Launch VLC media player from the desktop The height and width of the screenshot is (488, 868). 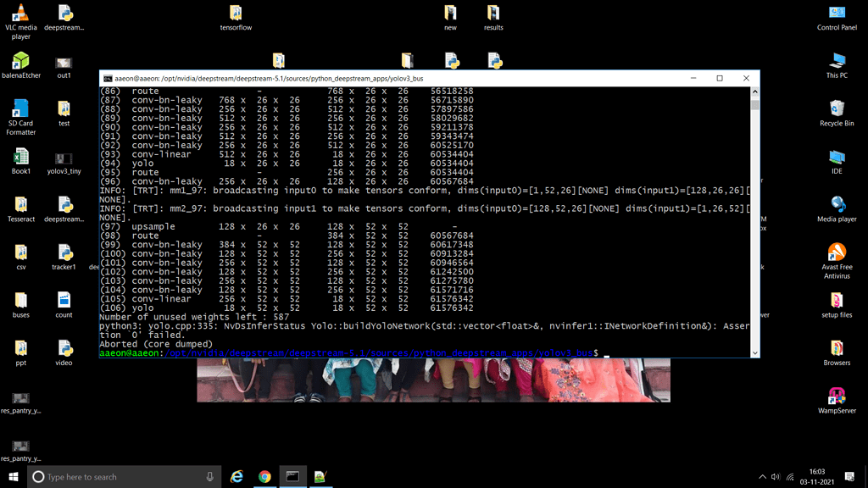point(19,15)
